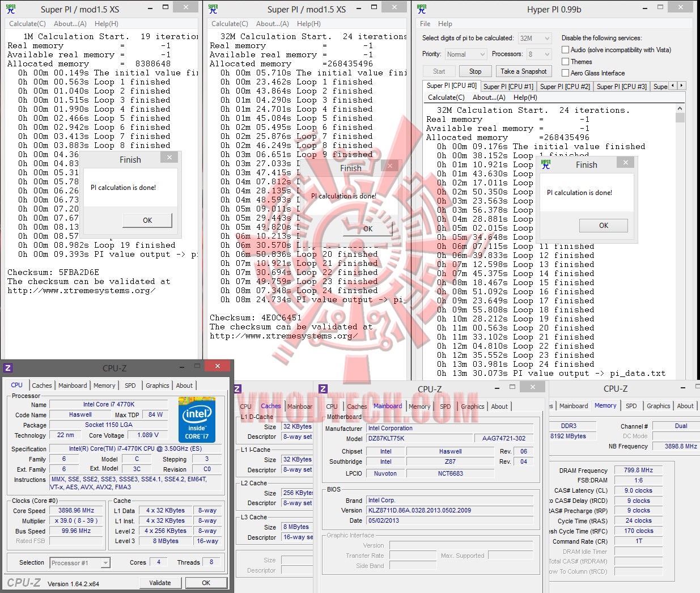Click the DRAM Frequency 799.8 MHz field

(638, 470)
